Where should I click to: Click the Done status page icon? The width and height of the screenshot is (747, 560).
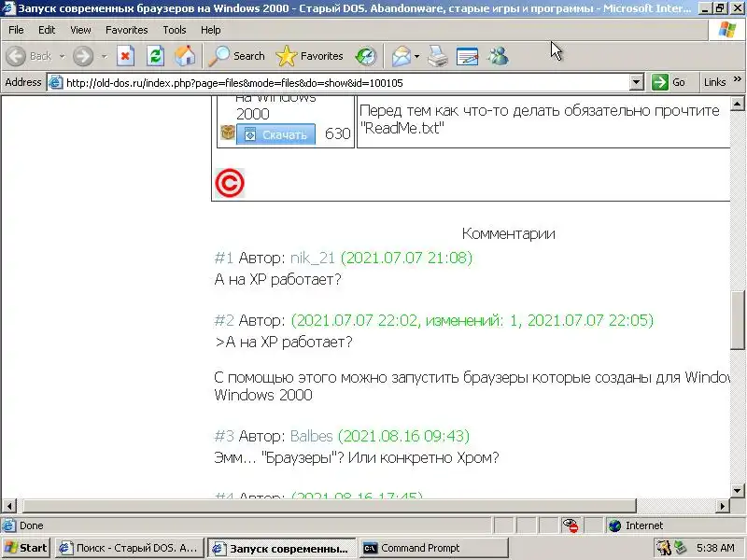pyautogui.click(x=8, y=525)
